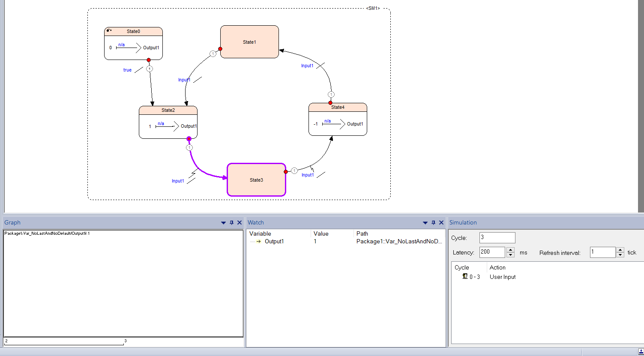644x356 pixels.
Task: Select the State1 node
Action: [x=249, y=42]
